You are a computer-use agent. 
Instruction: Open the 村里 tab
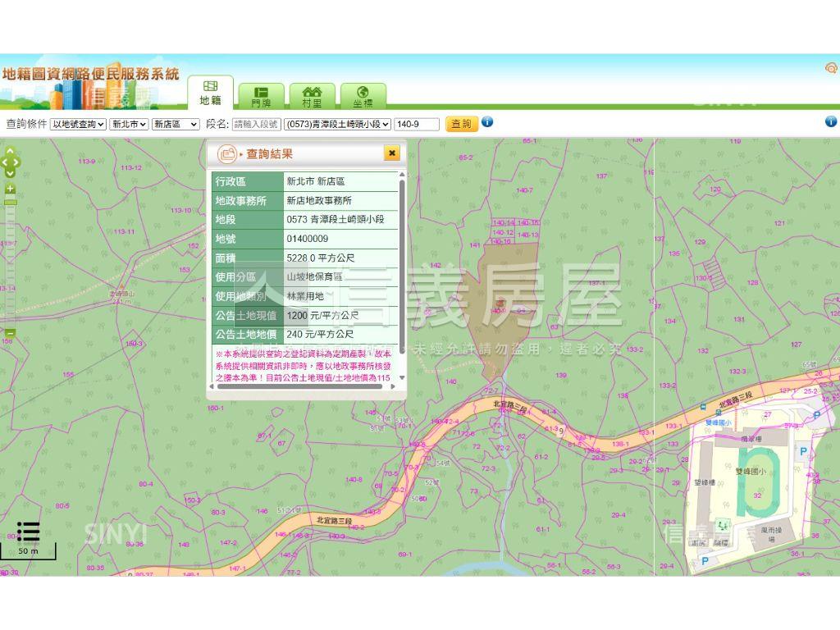[313, 96]
